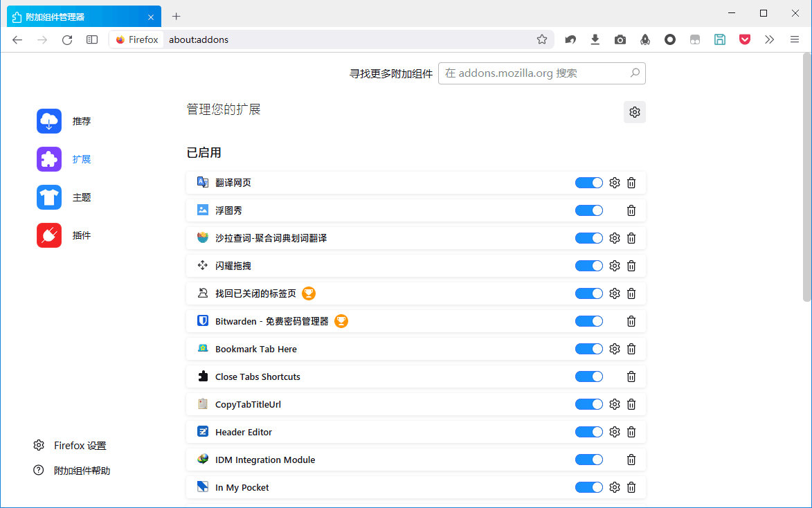Click the Pocket toolbar icon

click(745, 39)
